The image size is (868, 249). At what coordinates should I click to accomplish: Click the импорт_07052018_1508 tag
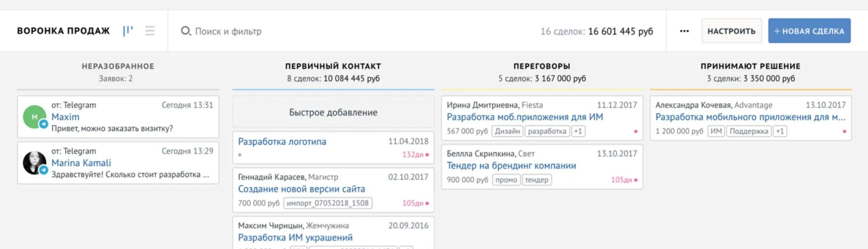tap(328, 203)
